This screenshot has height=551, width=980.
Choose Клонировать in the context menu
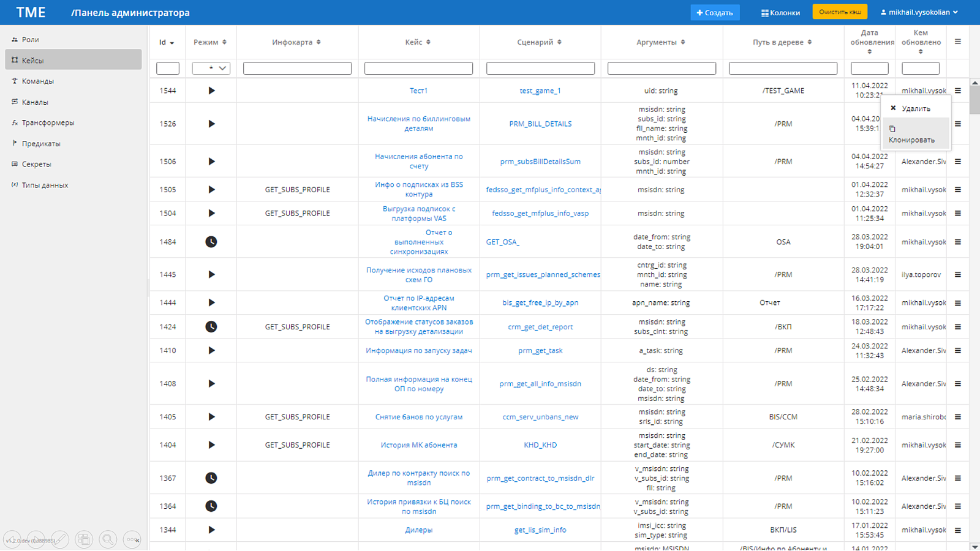(x=916, y=134)
